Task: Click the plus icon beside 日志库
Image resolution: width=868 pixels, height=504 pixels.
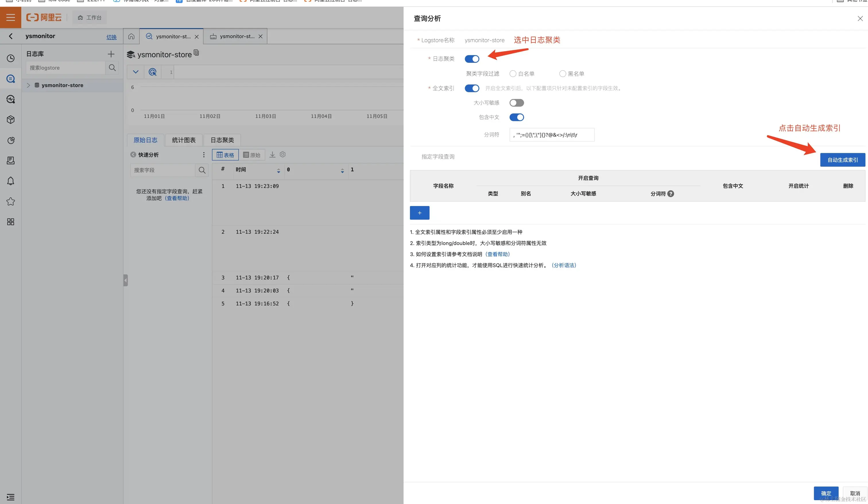Action: [111, 54]
